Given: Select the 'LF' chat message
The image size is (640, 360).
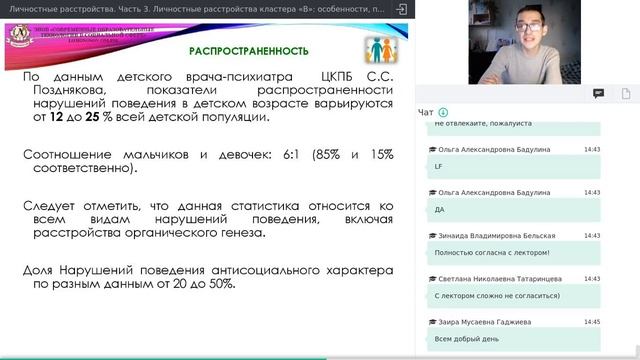Looking at the screenshot, I should click(x=513, y=167).
